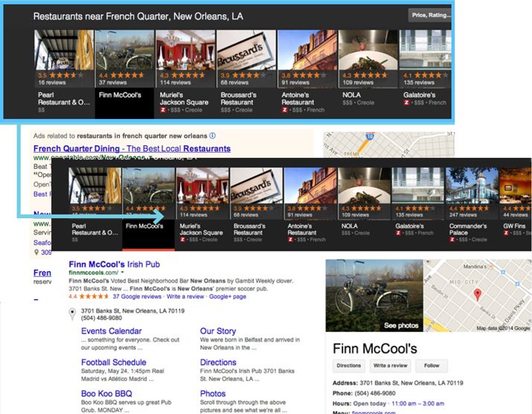
Task: Open the Events Calendar sitelink
Action: 111,331
